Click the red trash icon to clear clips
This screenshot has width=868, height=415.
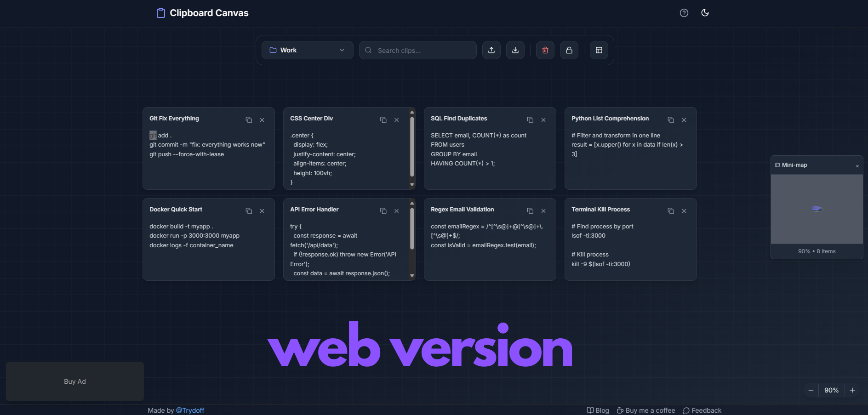(x=545, y=50)
